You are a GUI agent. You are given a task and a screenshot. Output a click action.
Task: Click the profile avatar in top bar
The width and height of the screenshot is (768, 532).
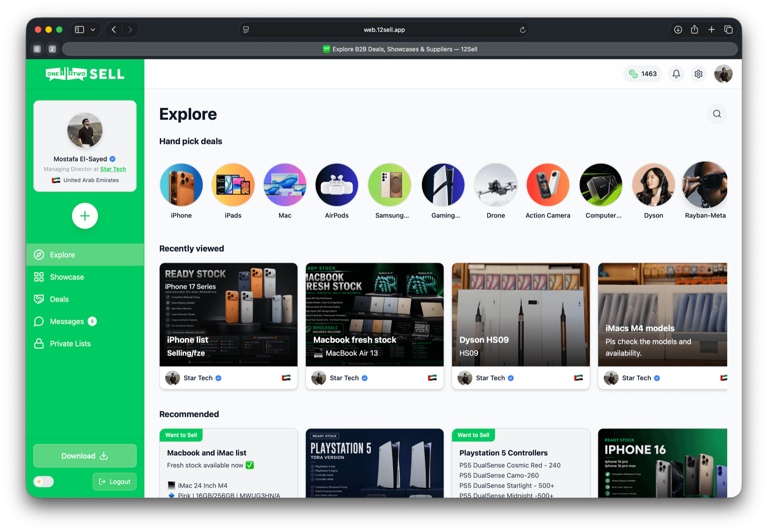click(x=723, y=74)
